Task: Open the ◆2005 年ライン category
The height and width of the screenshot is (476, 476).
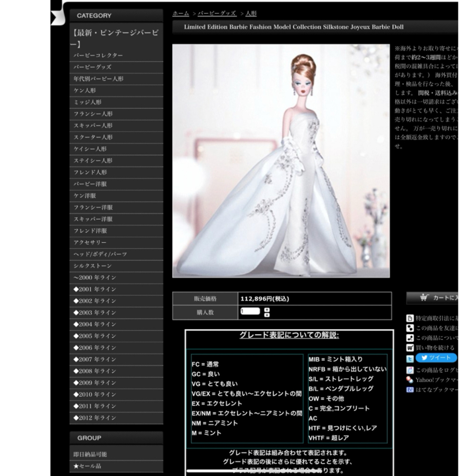Action: [116, 336]
